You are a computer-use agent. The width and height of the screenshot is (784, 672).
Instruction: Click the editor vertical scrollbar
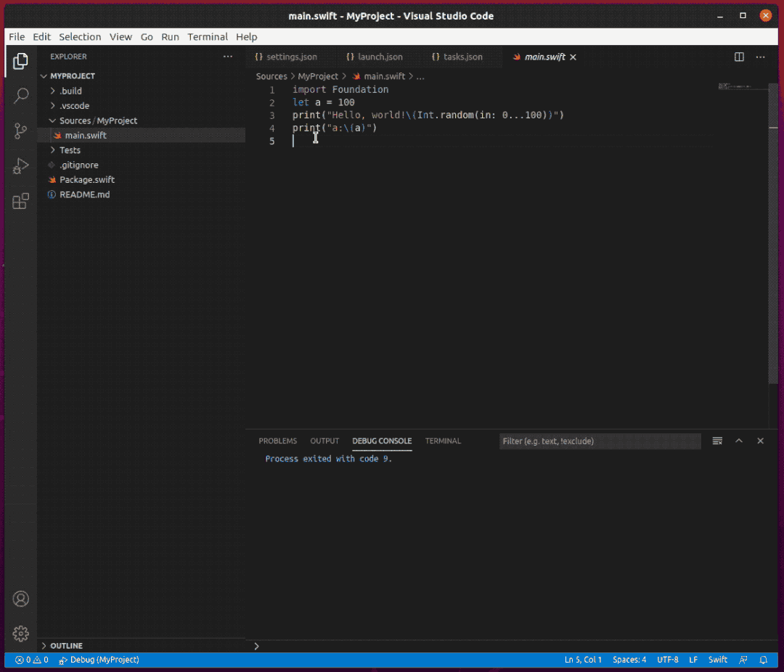(773, 234)
